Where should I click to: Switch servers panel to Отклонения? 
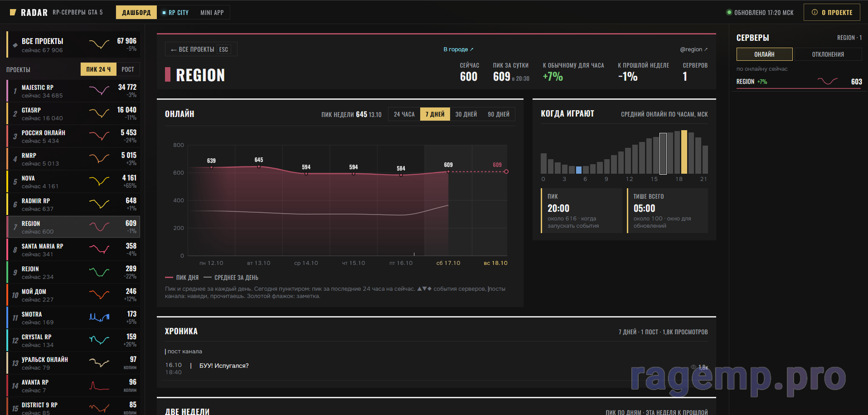828,54
